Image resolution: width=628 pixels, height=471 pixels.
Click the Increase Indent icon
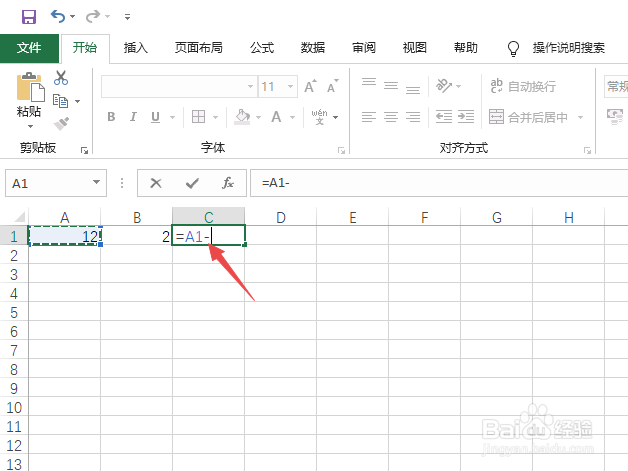(x=466, y=117)
